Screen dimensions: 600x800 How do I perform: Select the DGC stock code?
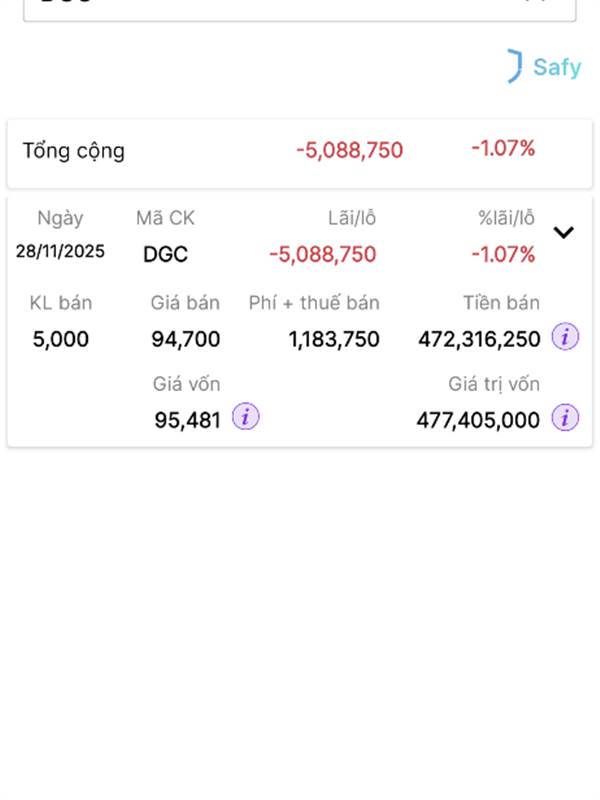[x=165, y=254]
